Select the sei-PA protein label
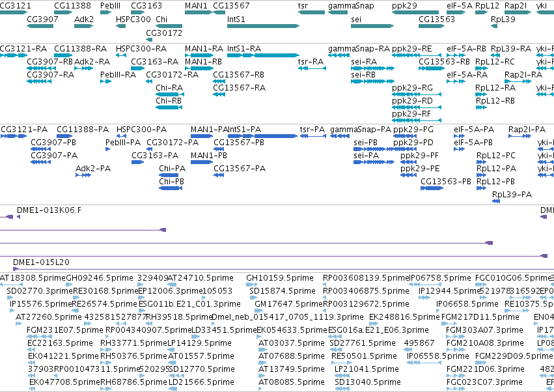 (x=365, y=156)
